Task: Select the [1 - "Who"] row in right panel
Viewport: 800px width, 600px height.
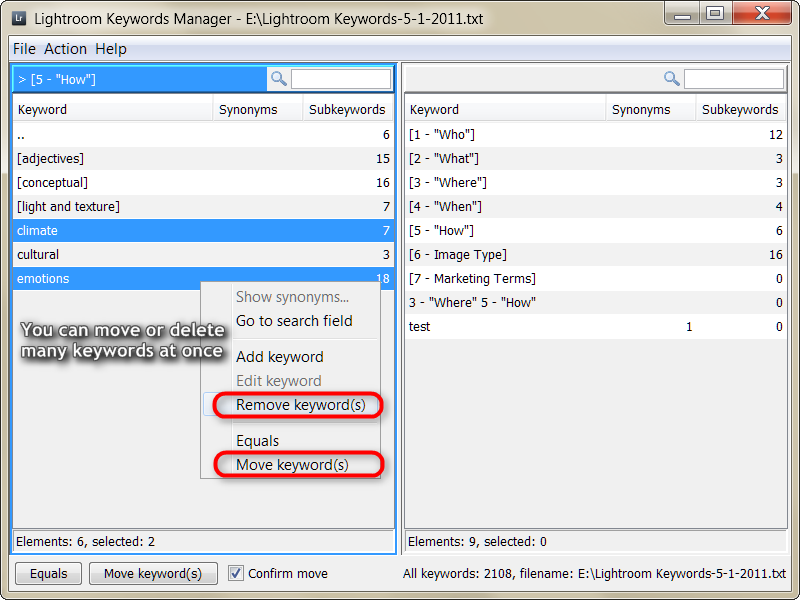Action: (x=595, y=135)
